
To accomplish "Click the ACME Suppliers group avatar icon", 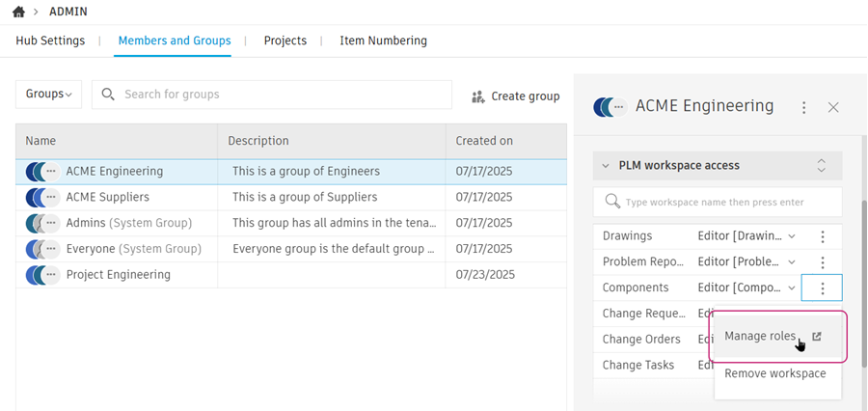I will [x=41, y=198].
